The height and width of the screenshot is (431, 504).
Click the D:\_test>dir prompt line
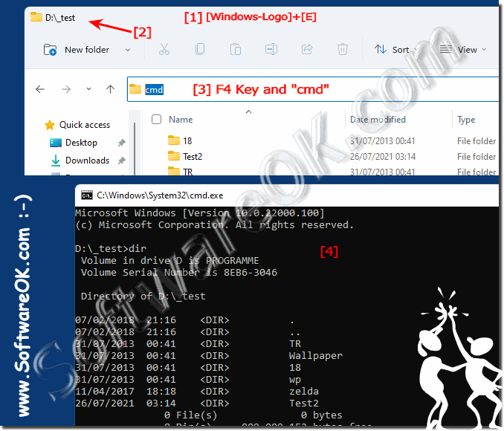[111, 249]
